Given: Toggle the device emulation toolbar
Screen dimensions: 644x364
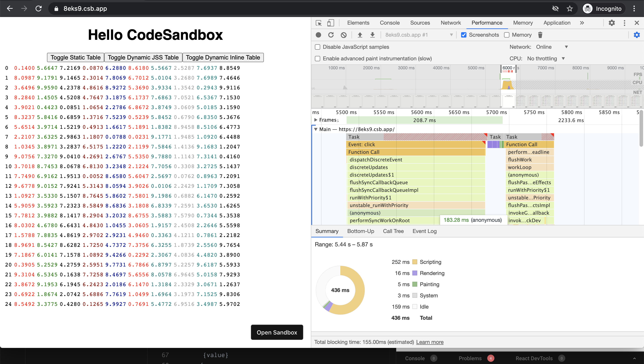Looking at the screenshot, I should point(330,23).
